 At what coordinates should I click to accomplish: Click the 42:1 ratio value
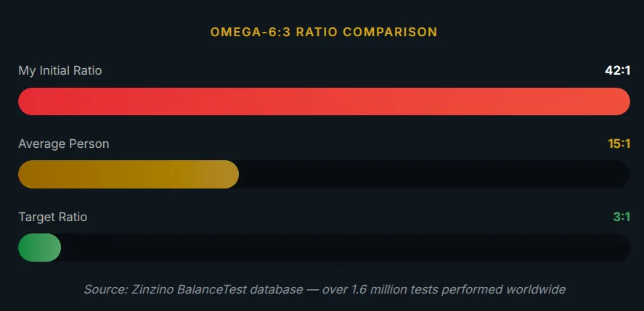617,70
